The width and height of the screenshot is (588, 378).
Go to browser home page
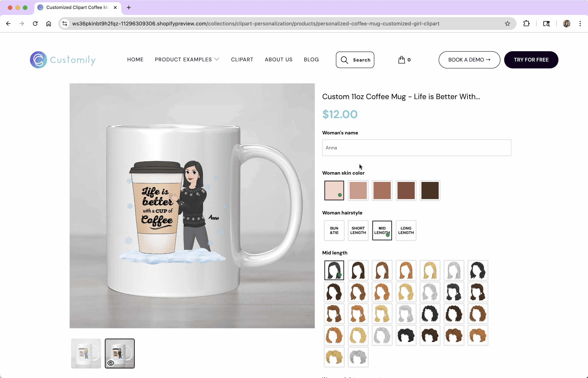tap(49, 24)
